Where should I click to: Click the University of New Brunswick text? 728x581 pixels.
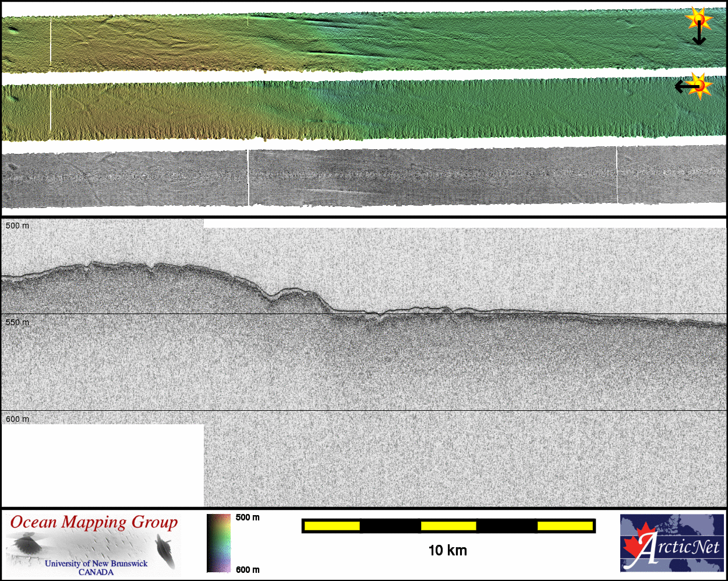pyautogui.click(x=96, y=564)
